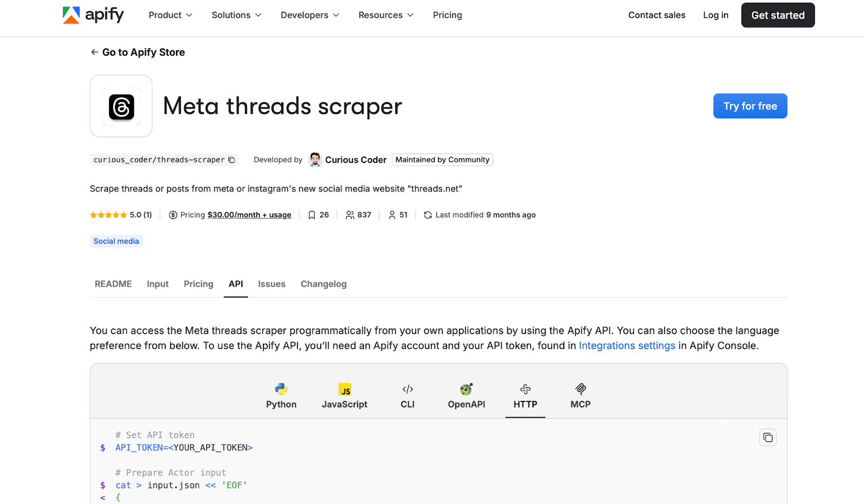Click the "# Prepare Actor input" comment
The width and height of the screenshot is (864, 504).
[x=171, y=473]
